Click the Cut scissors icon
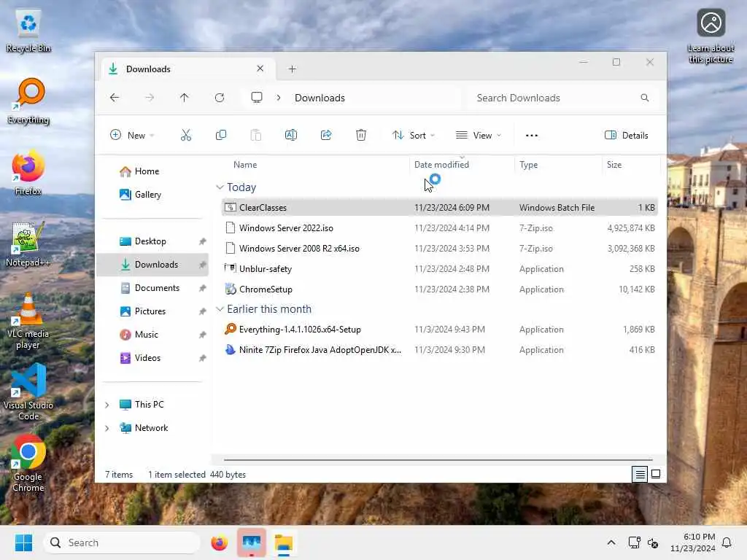747x560 pixels. tap(186, 135)
